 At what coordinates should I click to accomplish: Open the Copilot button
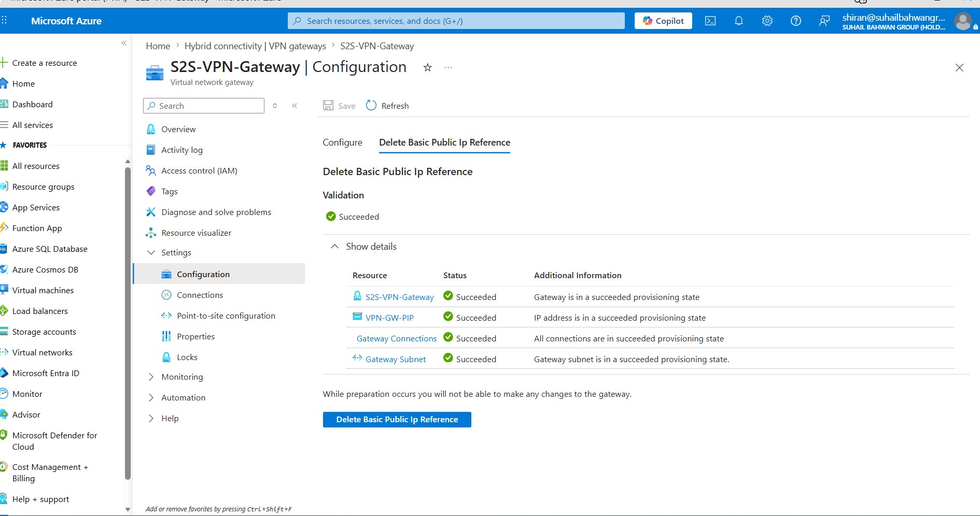(663, 21)
